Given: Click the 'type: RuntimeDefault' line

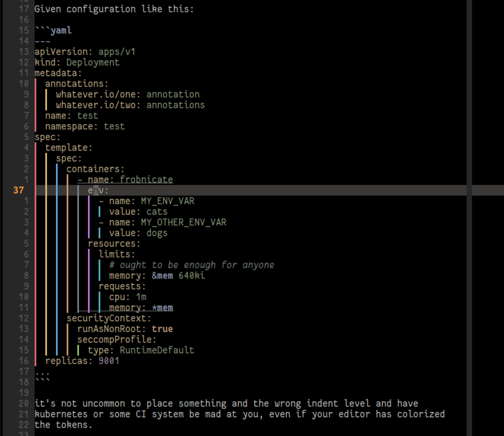Looking at the screenshot, I should 141,350.
